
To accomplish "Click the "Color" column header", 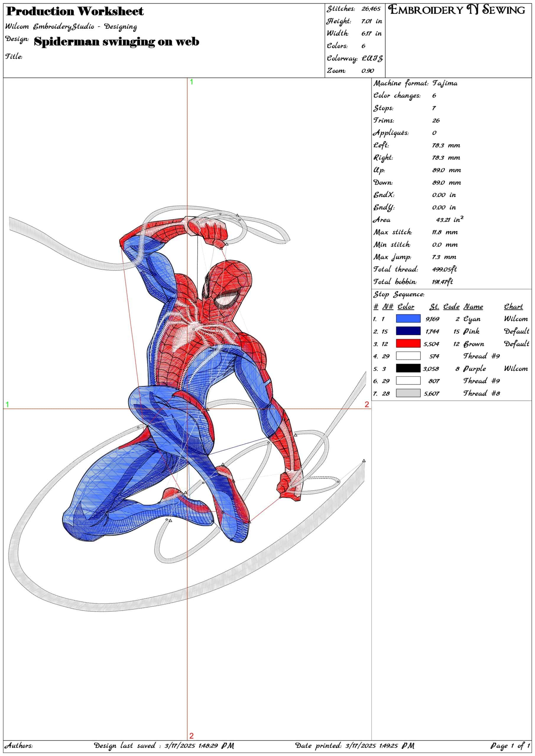I will [x=406, y=307].
